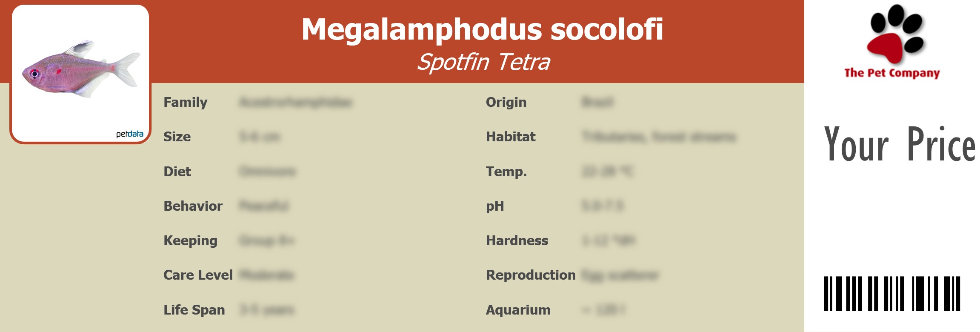
Task: Click the Spotfin Tetra subtitle
Action: coord(483,62)
